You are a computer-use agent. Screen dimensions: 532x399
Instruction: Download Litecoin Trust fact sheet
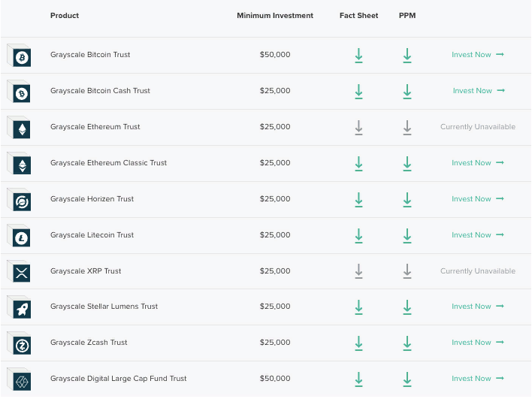coord(358,235)
